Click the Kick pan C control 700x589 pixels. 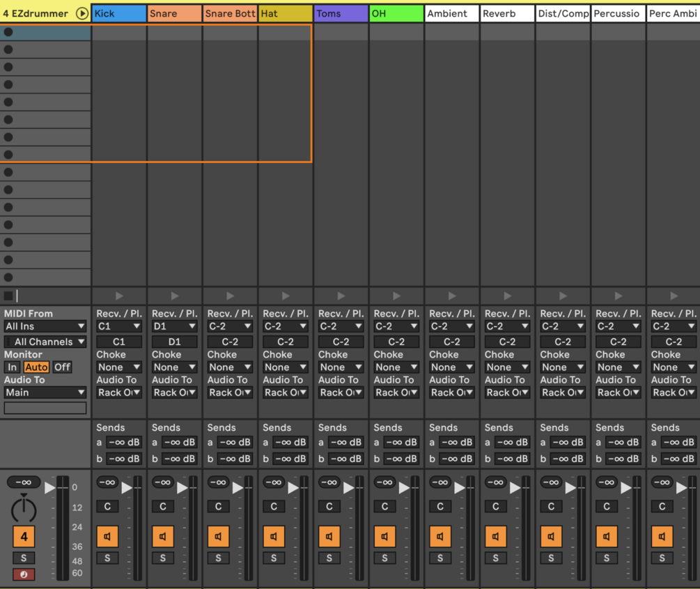107,506
